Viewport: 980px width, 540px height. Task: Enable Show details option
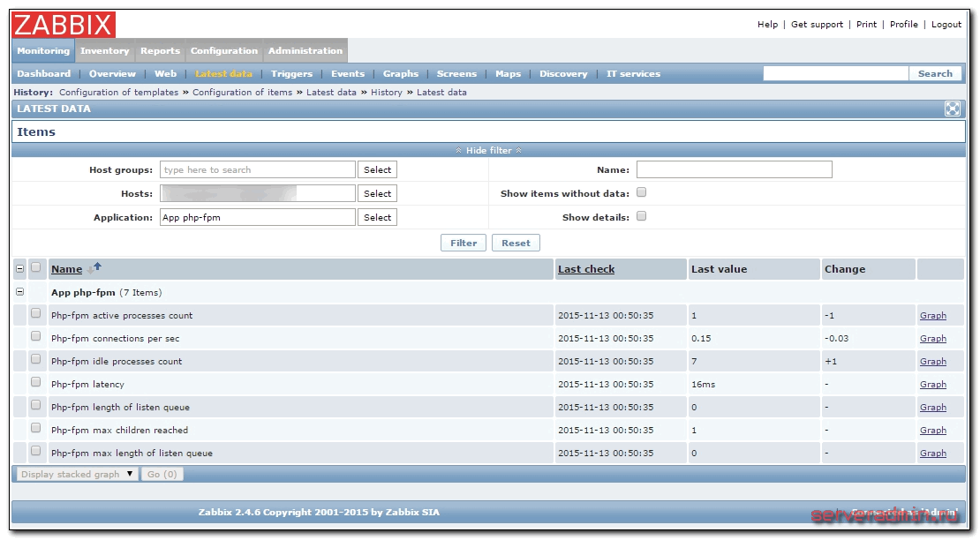point(641,216)
